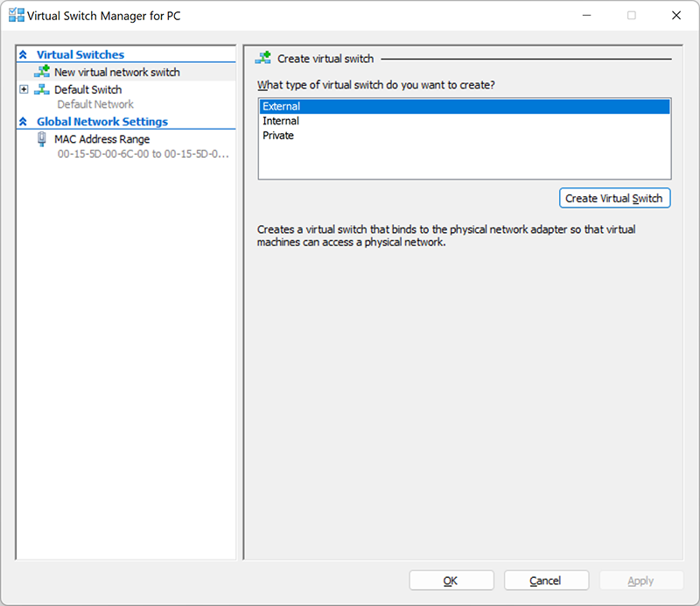Click the 00-15-5D MAC range value text

pos(143,154)
